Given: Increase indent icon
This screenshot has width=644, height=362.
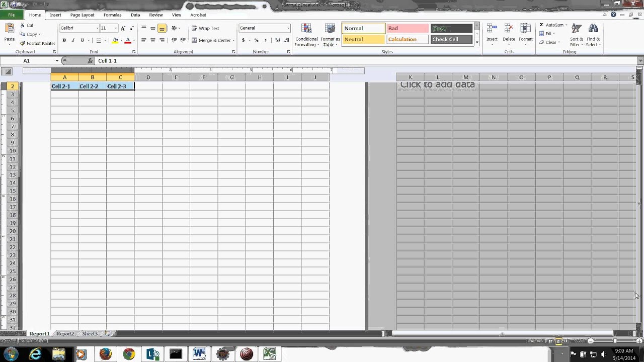Looking at the screenshot, I should (x=183, y=40).
